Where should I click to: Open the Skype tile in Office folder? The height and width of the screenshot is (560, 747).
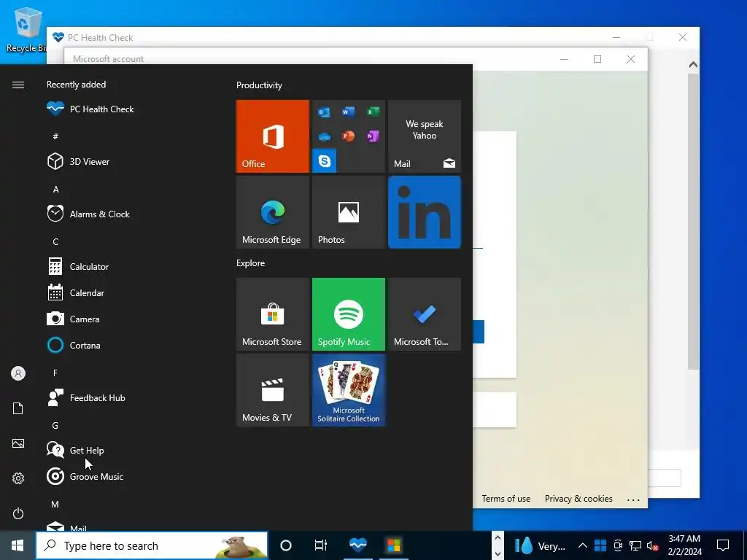pyautogui.click(x=324, y=161)
